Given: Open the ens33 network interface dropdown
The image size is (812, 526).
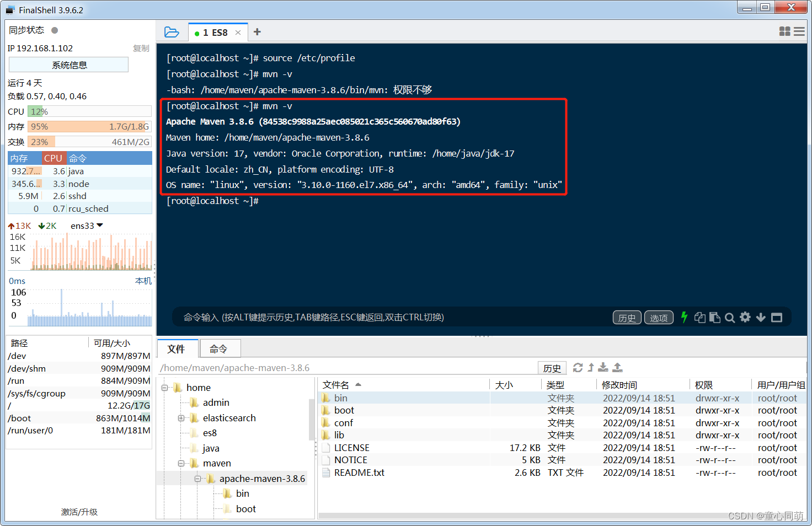Looking at the screenshot, I should point(87,226).
